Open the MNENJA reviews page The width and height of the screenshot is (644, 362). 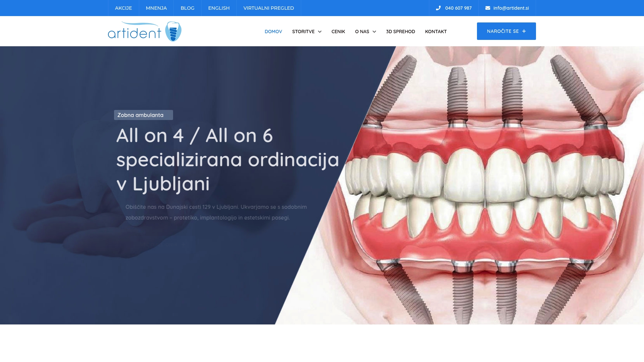point(156,8)
